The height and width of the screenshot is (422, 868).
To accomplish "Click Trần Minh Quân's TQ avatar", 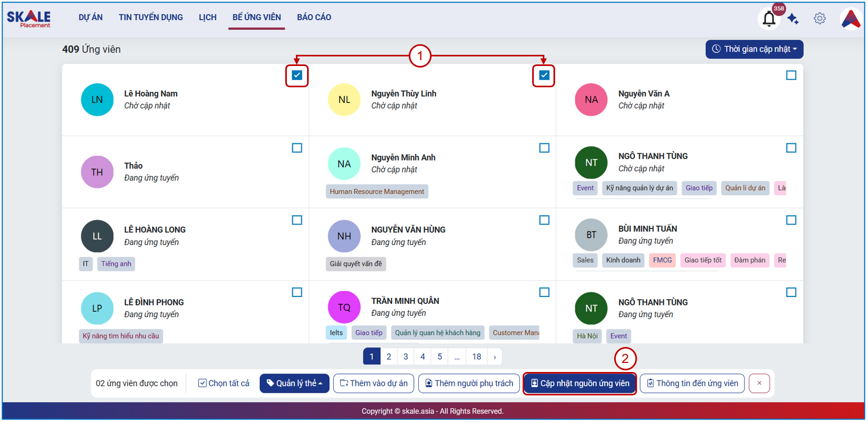I will [x=344, y=307].
